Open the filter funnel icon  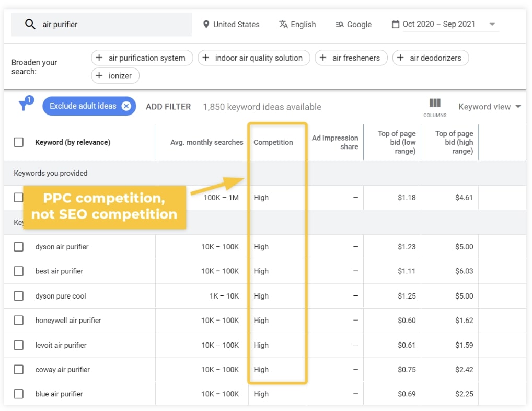click(25, 104)
